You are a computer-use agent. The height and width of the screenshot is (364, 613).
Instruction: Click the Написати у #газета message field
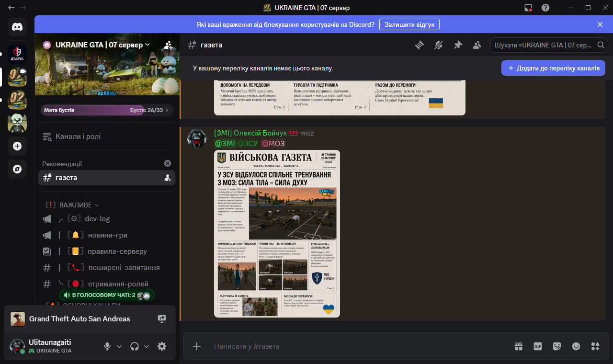359,346
